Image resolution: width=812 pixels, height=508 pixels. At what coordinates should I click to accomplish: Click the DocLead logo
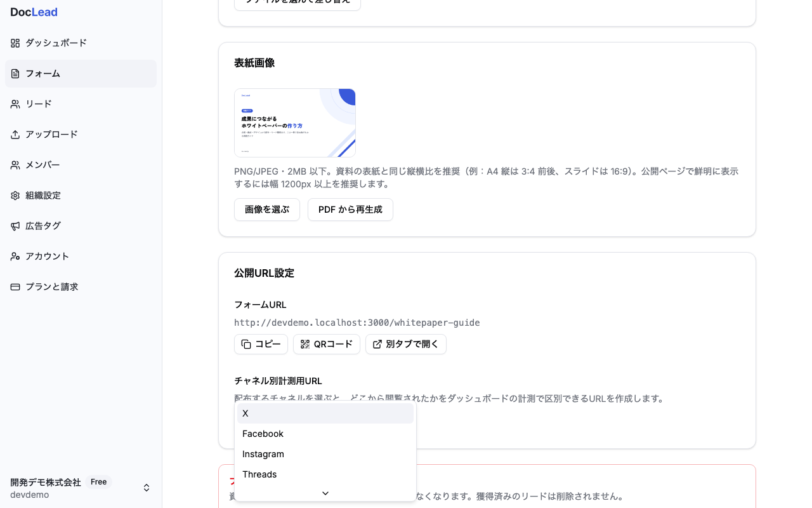click(34, 12)
